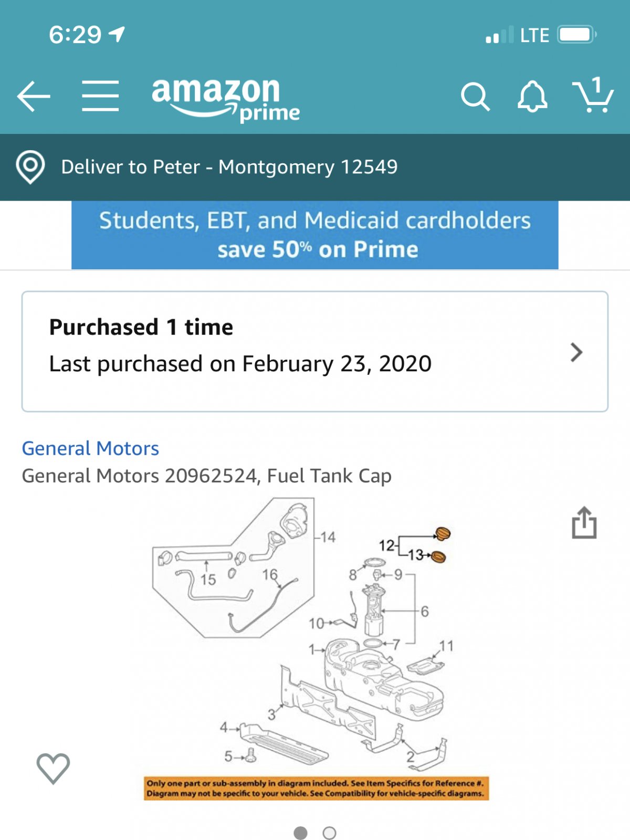This screenshot has width=630, height=840.
Task: Change Deliver to Peter address
Action: tap(229, 167)
